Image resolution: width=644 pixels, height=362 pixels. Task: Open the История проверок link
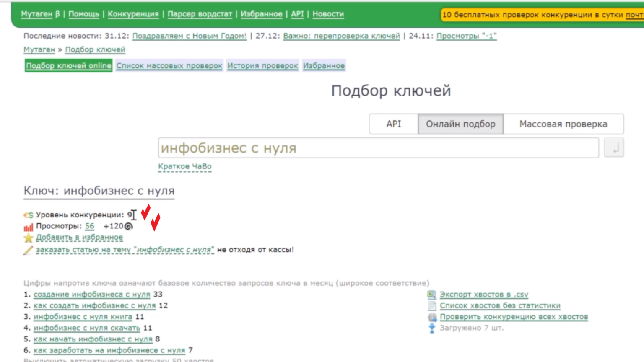coord(262,66)
